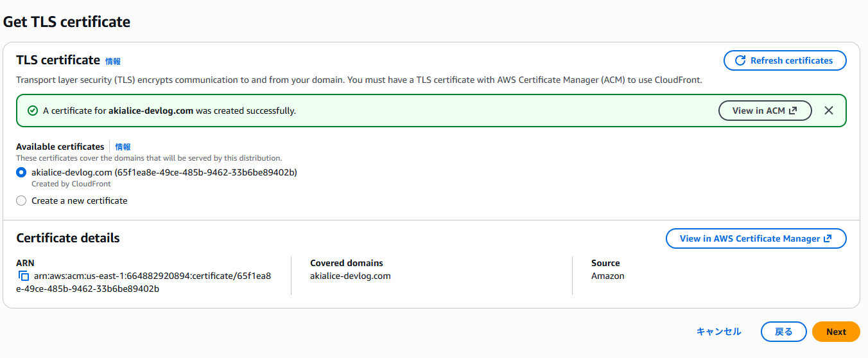Click the Created by CloudFront caption

[71, 184]
